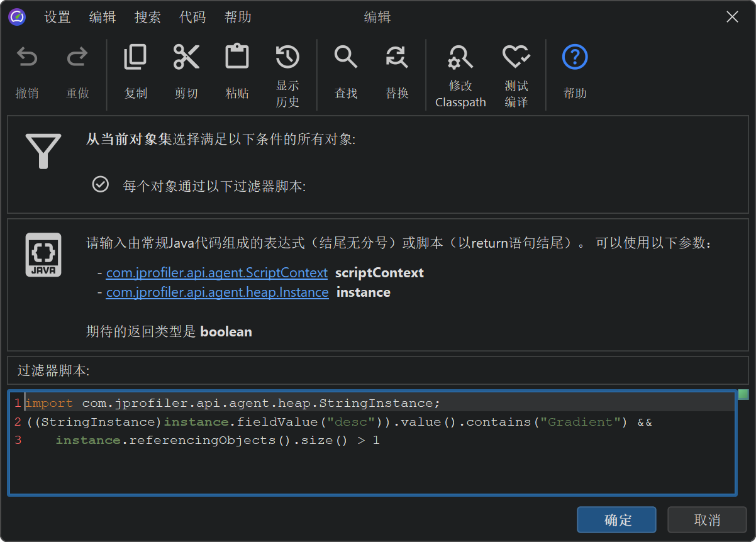756x542 pixels.
Task: Open the 代码 menu
Action: [192, 18]
